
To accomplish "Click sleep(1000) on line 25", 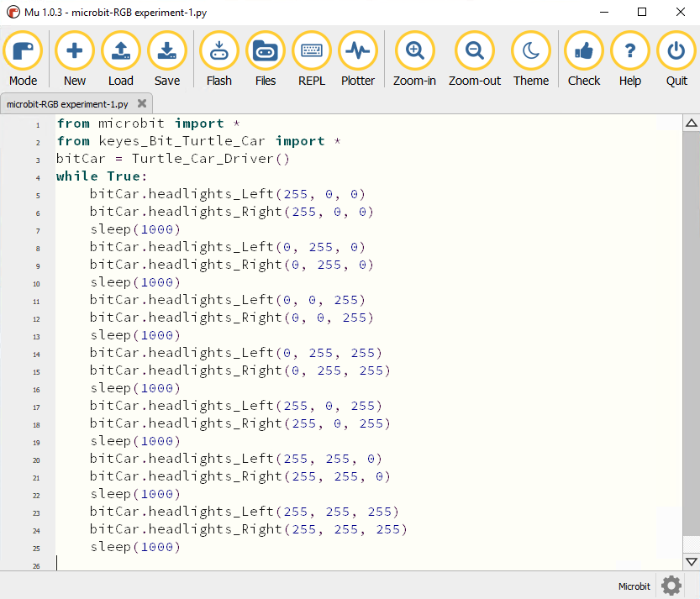I will (x=135, y=547).
